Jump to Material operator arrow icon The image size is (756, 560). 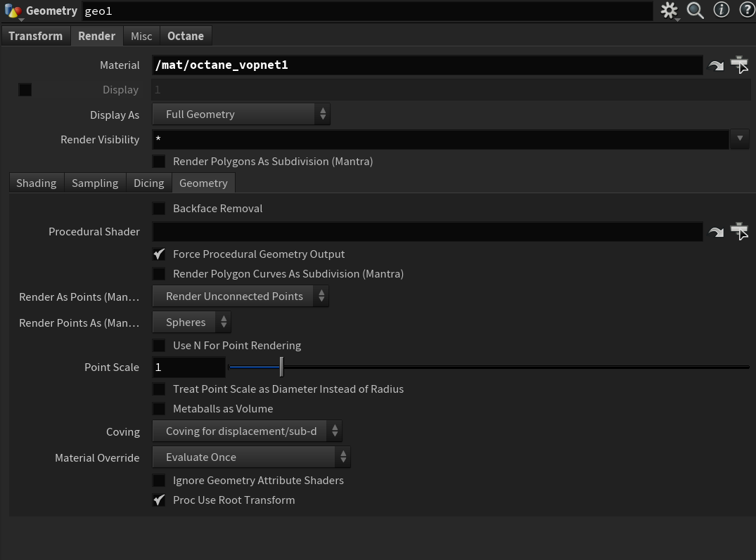point(716,65)
